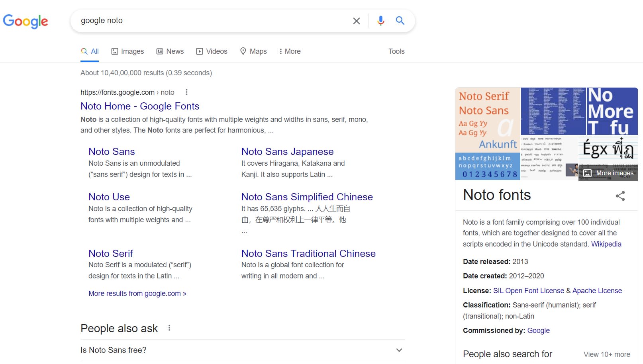
Task: Open the Noto Sans Simplified Chinese sitelink
Action: [x=307, y=197]
